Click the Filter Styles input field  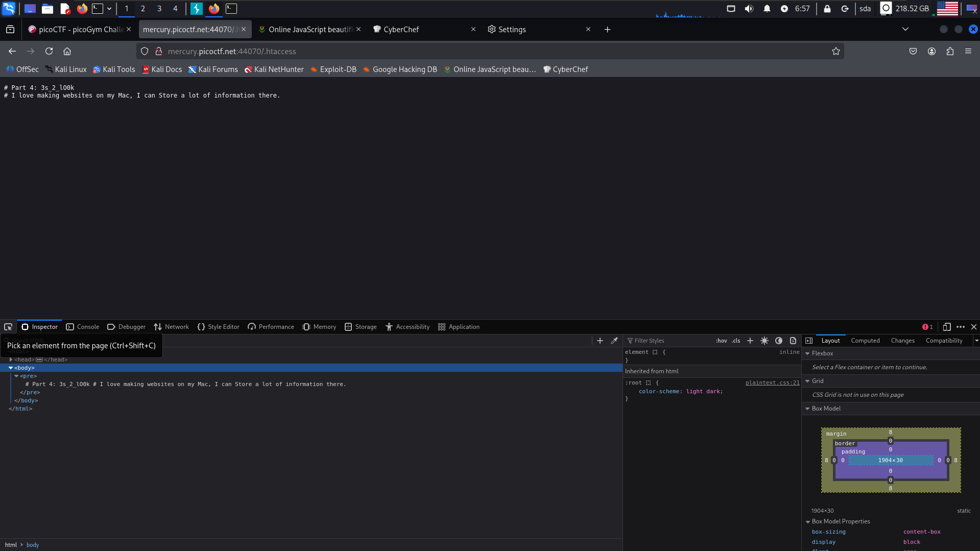tap(669, 341)
